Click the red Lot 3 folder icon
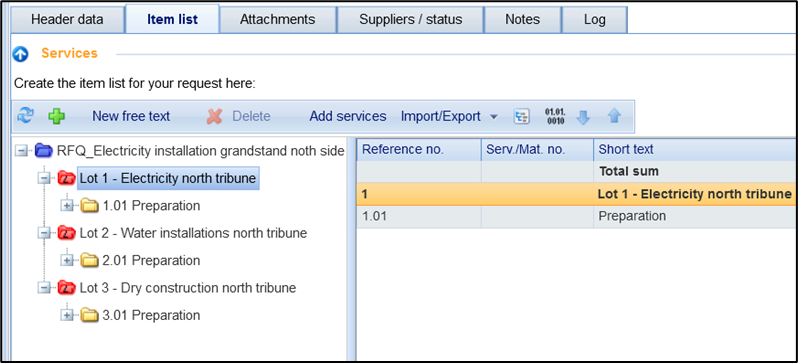798x363 pixels. [67, 288]
